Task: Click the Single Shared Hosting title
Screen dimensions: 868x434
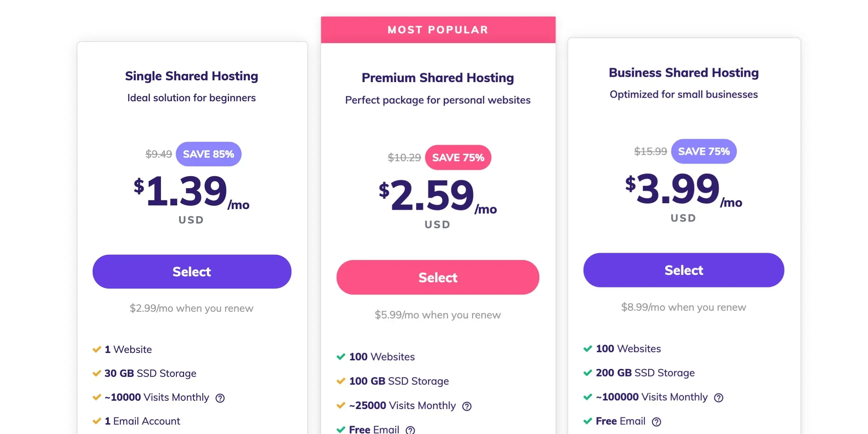Action: [192, 76]
